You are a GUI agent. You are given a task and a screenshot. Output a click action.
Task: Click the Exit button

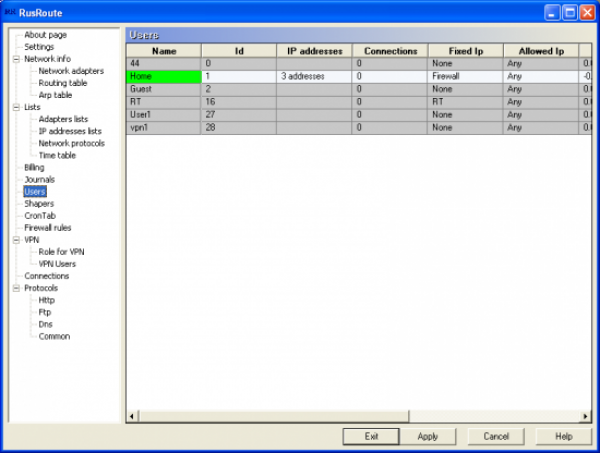(x=371, y=437)
